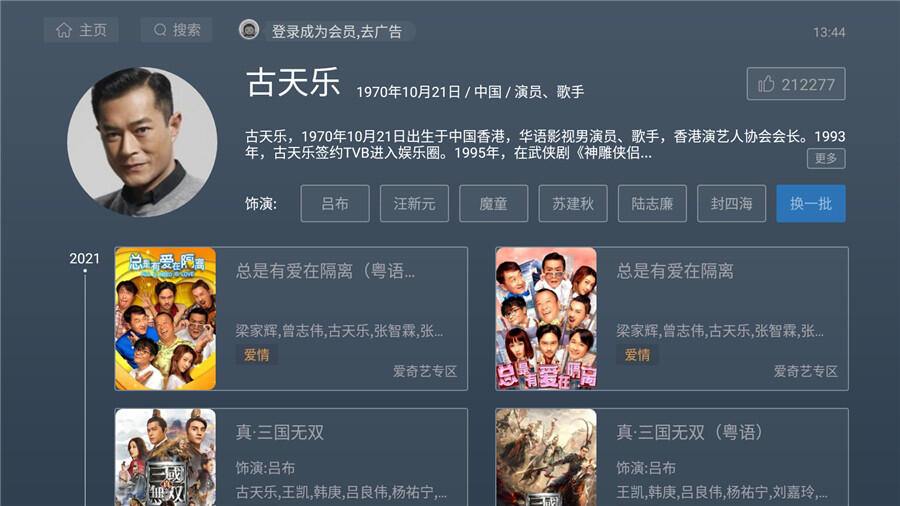The image size is (900, 506).
Task: Click the home icon for 主页
Action: pyautogui.click(x=64, y=30)
